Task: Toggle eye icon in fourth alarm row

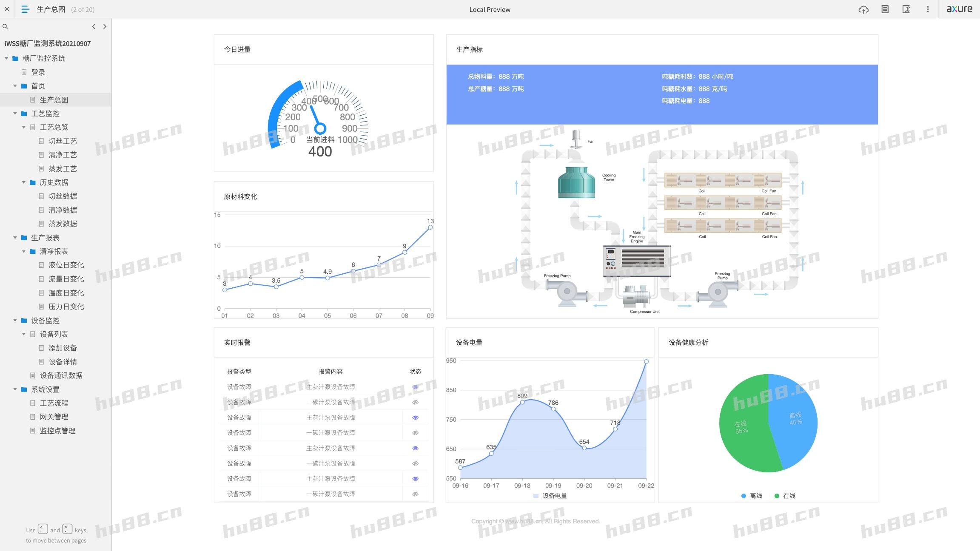Action: (x=415, y=433)
